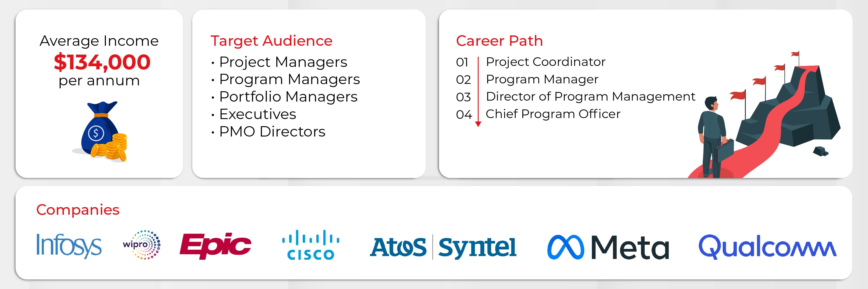Select the Meta logo
Image resolution: width=868 pixels, height=289 pixels.
coord(609,247)
